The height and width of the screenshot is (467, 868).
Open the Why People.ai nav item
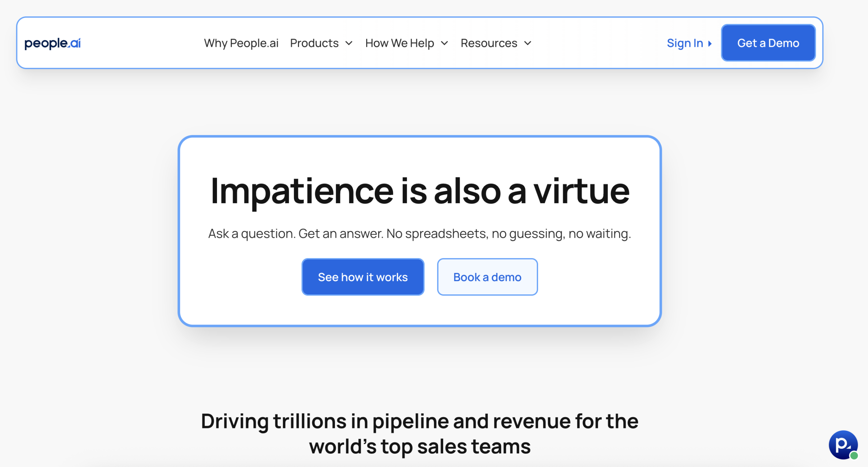click(x=241, y=43)
